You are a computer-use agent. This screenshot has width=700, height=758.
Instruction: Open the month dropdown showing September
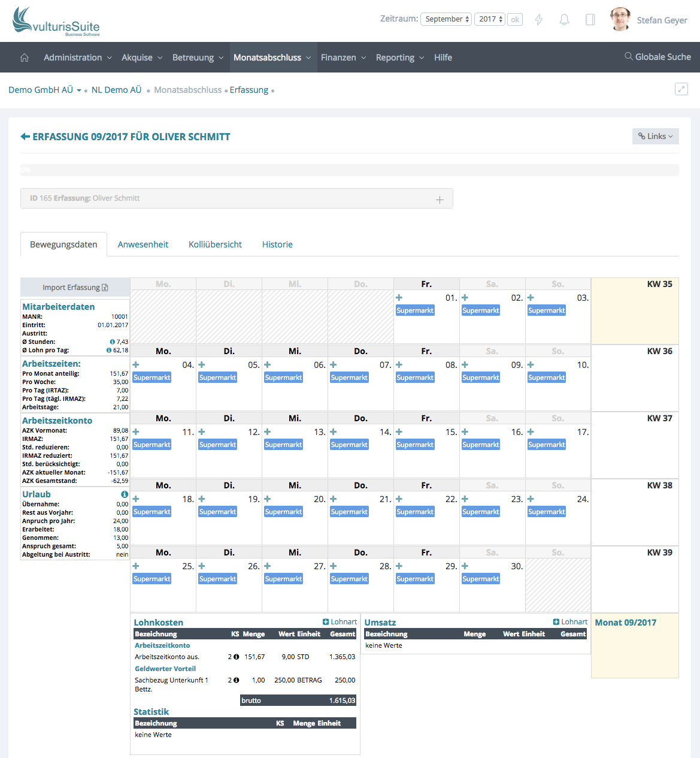pos(446,19)
